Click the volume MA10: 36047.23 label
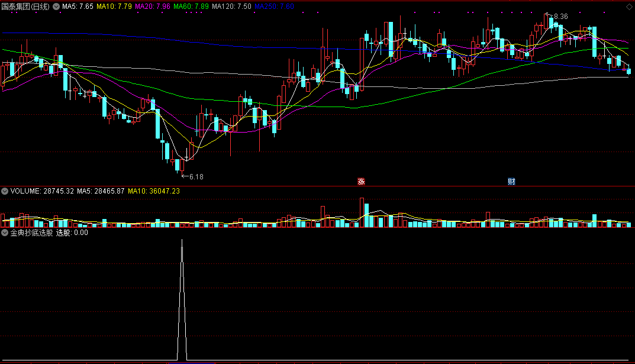This screenshot has width=635, height=364. pyautogui.click(x=154, y=191)
